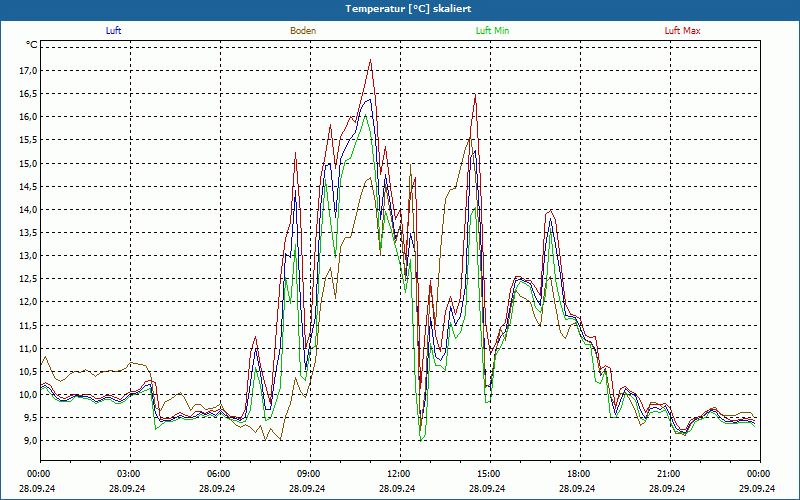Click the 15,0 y-axis value

[29, 163]
